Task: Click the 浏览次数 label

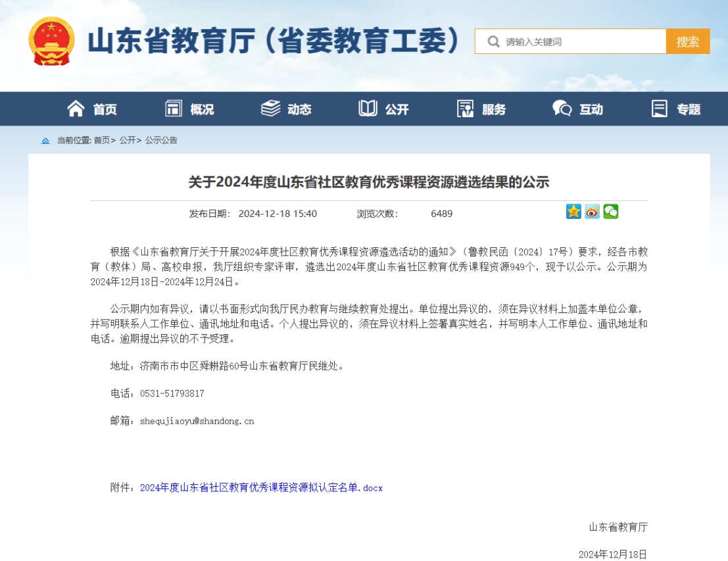Action: [377, 214]
